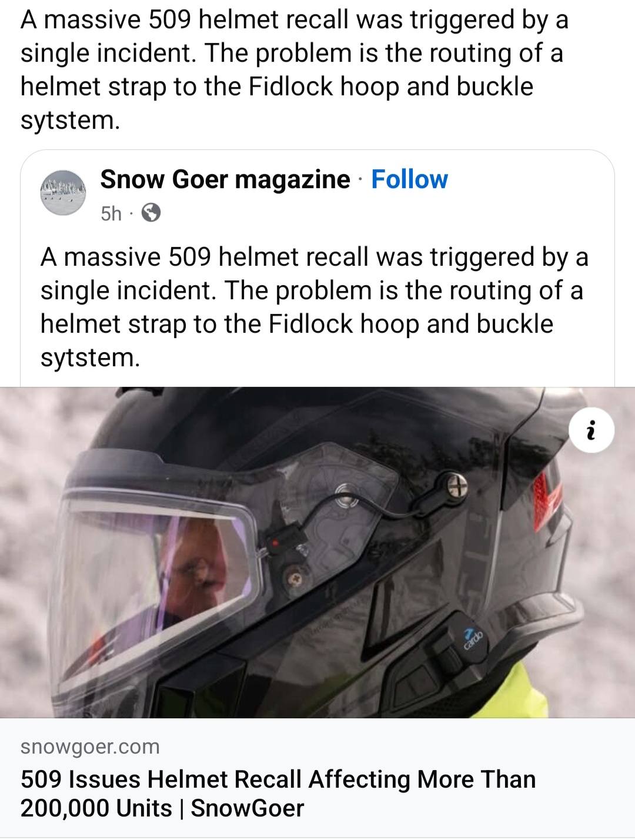Click the word 'sytstem.' in the top caption
Screen dimensions: 635x840
coord(70,120)
